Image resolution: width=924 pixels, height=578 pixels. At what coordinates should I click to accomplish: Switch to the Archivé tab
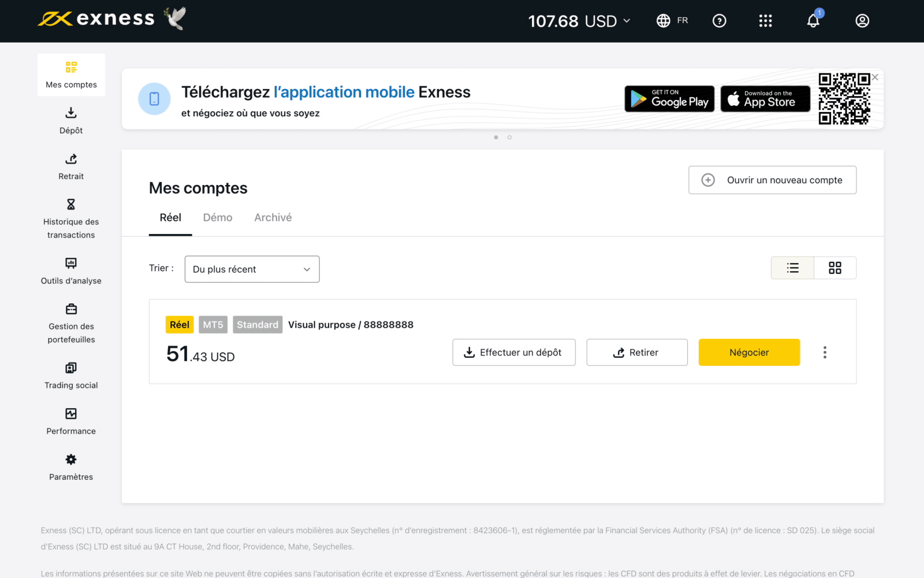(273, 218)
